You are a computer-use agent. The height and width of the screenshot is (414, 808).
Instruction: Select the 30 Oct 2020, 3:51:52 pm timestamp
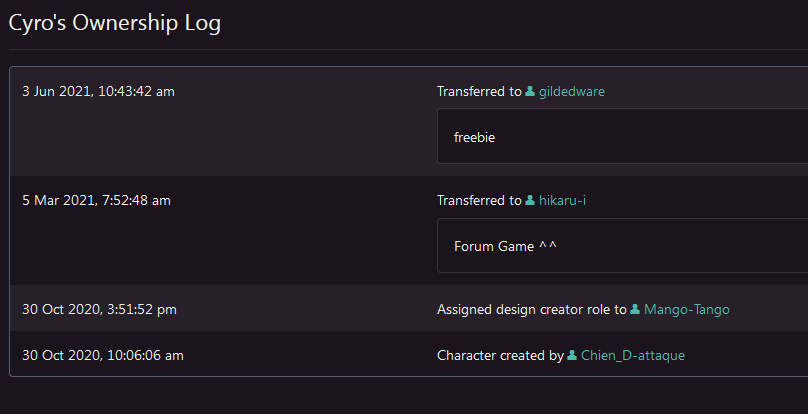tap(99, 310)
